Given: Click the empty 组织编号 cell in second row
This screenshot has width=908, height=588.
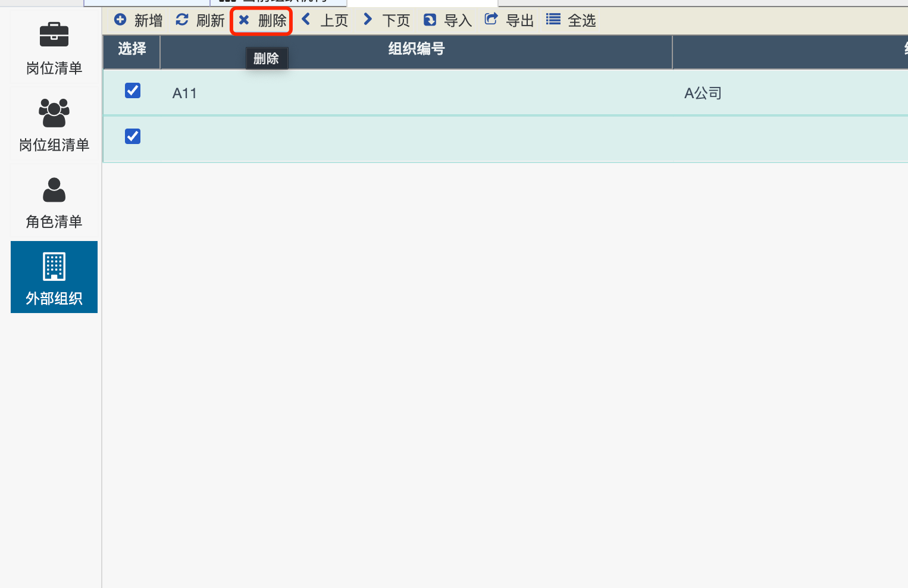Looking at the screenshot, I should click(416, 139).
